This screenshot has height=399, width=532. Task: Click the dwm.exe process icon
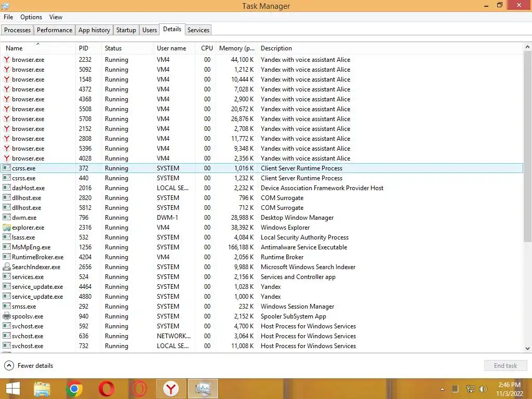[6, 217]
